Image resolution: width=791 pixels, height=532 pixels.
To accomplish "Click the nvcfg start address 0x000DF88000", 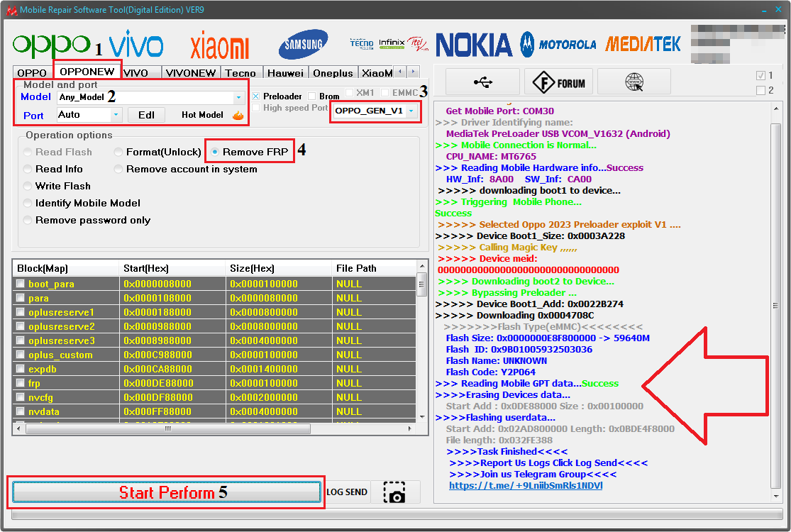I will pyautogui.click(x=158, y=397).
